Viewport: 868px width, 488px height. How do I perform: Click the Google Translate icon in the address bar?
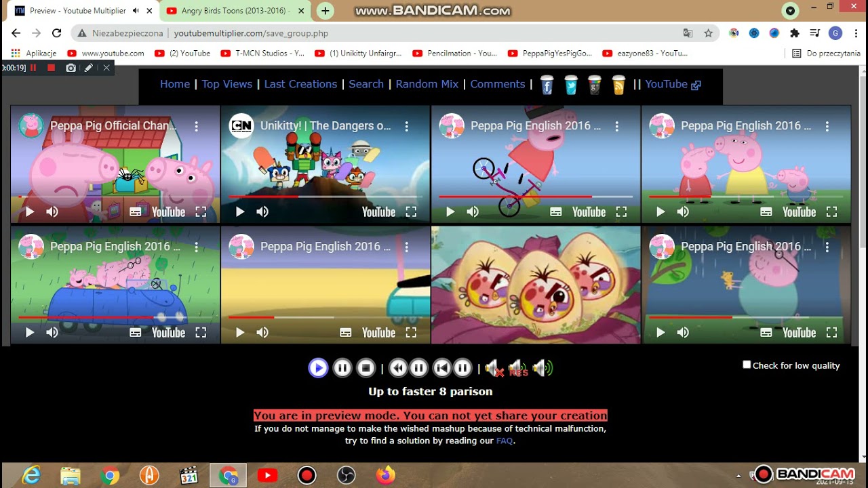(x=688, y=33)
